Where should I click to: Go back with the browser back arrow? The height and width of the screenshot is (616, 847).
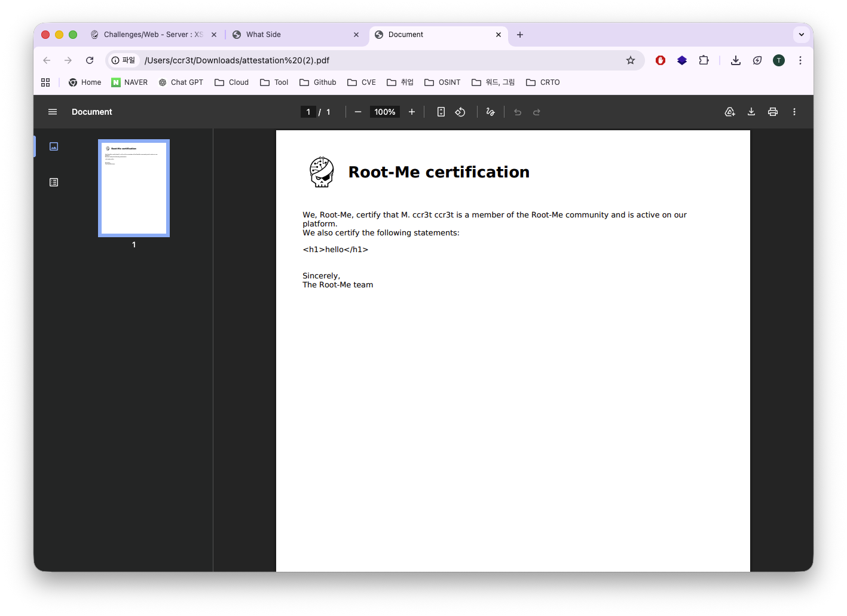coord(47,60)
